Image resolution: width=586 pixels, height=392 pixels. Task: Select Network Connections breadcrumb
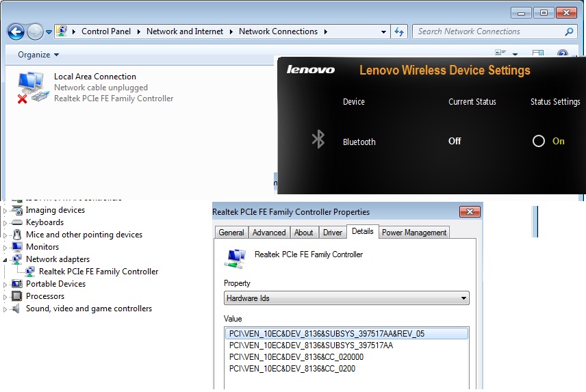pos(278,31)
